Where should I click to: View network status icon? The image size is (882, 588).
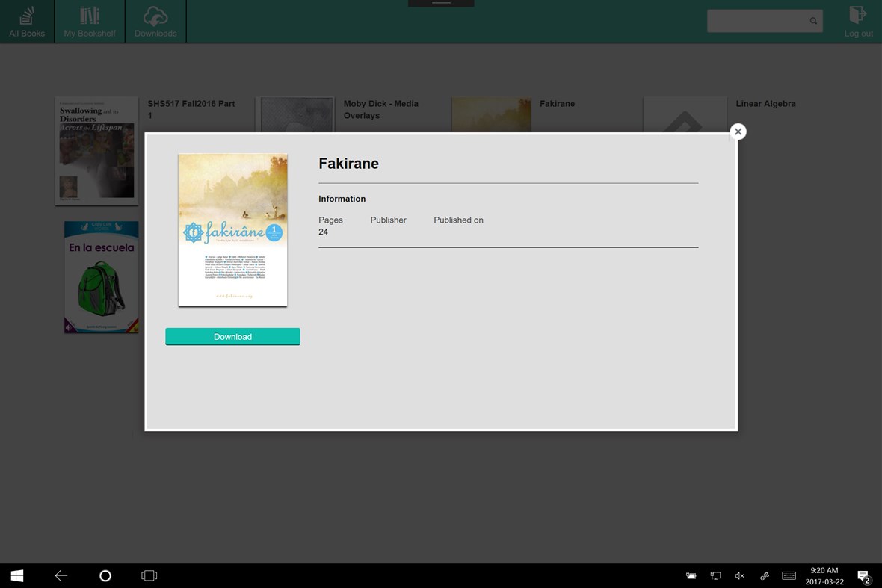click(715, 575)
